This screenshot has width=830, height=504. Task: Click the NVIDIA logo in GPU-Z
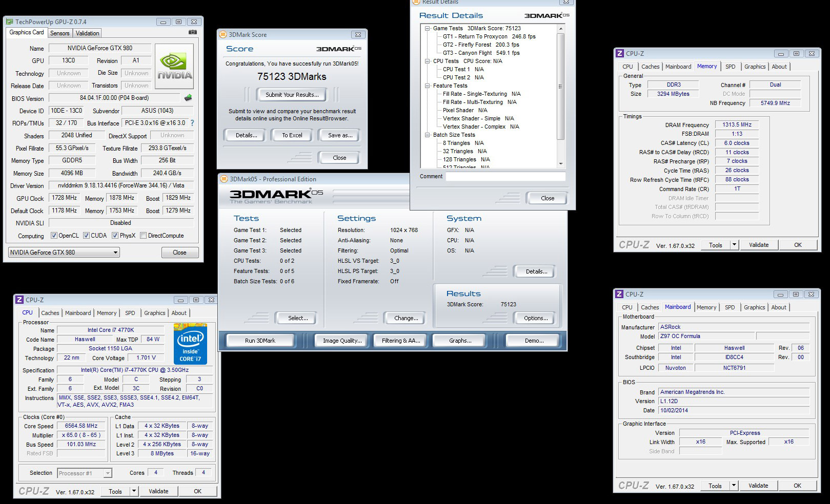coord(175,68)
